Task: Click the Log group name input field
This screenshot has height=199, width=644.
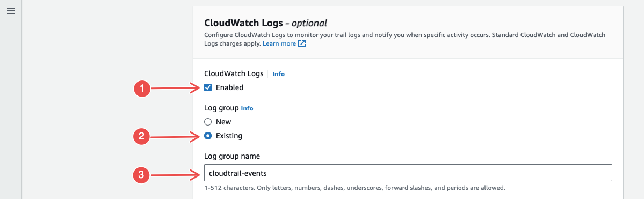Action: click(408, 173)
